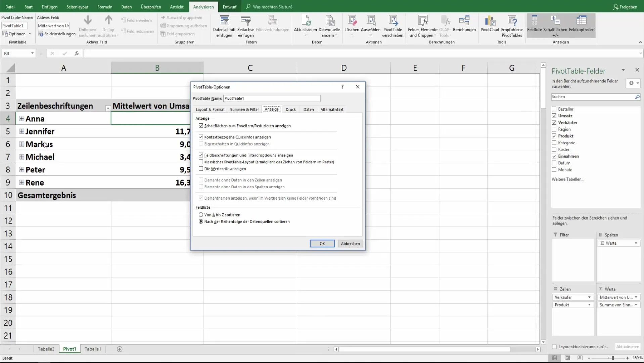
Task: Open the Daten tab in dialog
Action: click(309, 110)
